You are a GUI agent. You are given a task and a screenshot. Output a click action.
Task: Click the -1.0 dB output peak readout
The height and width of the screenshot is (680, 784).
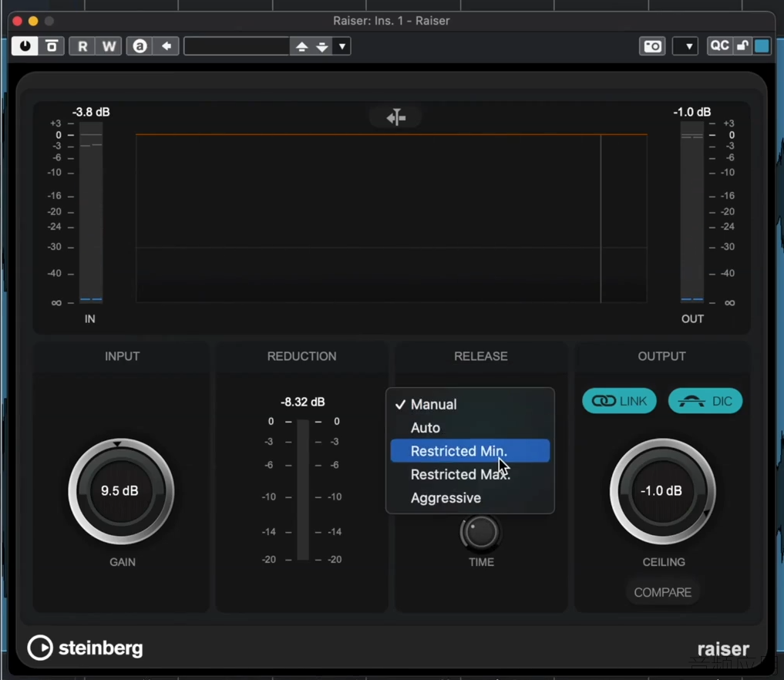coord(692,112)
